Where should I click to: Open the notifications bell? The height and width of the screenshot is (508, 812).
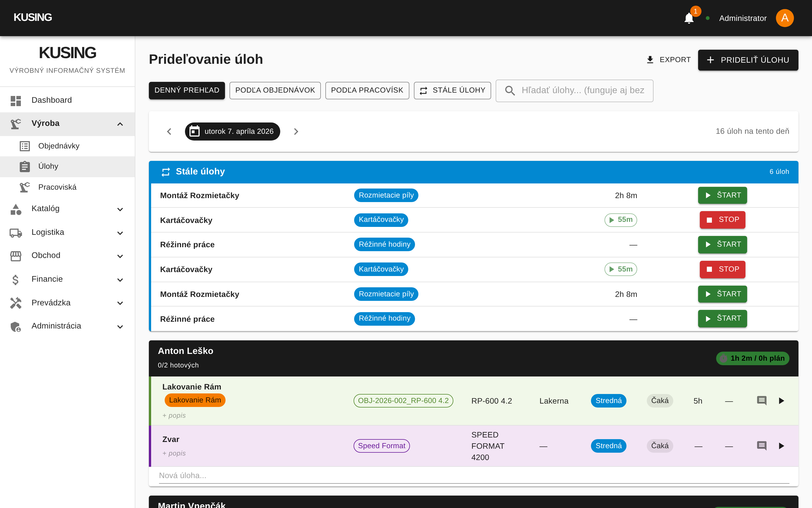click(x=689, y=18)
